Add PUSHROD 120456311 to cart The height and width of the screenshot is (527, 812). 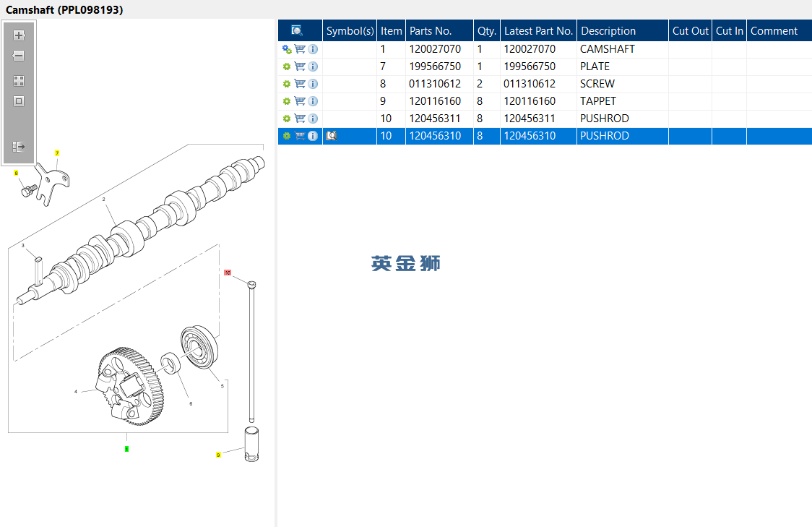pyautogui.click(x=300, y=118)
